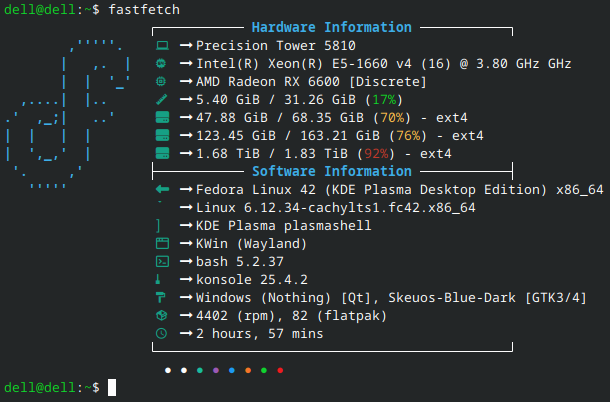Click the GPU icon beside AMD Radeon RX 6600
This screenshot has height=402, width=610.
(x=161, y=81)
